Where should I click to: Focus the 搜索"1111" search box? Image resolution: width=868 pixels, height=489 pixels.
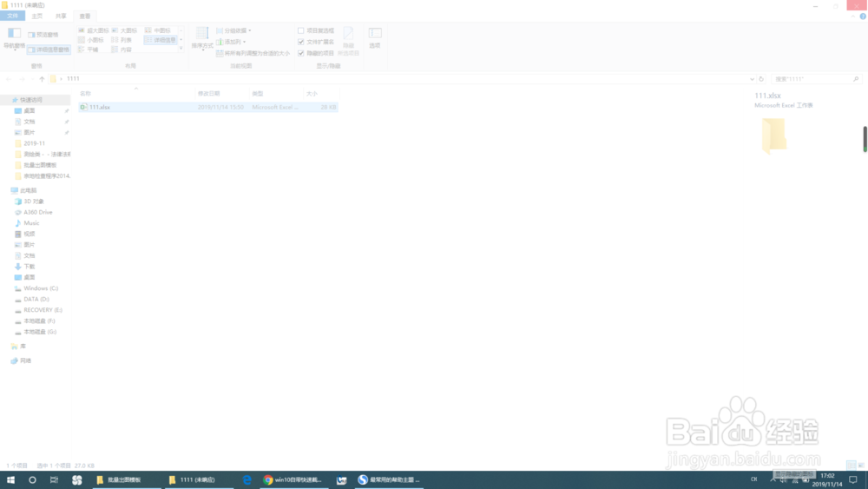(x=815, y=79)
